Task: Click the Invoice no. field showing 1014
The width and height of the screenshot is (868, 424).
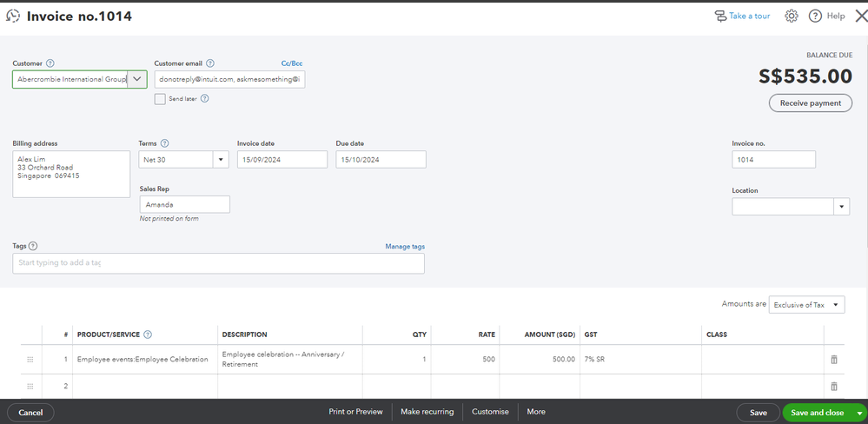Action: tap(773, 159)
